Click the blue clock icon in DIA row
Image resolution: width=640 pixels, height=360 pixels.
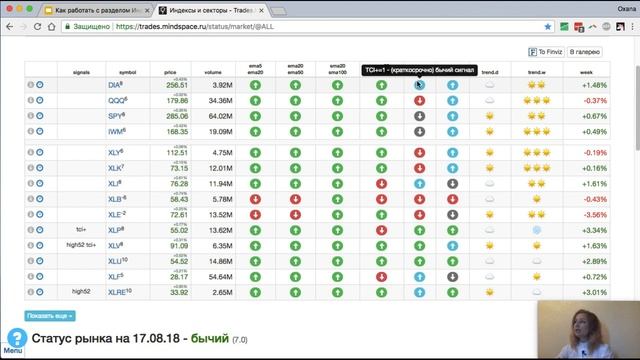pos(40,84)
